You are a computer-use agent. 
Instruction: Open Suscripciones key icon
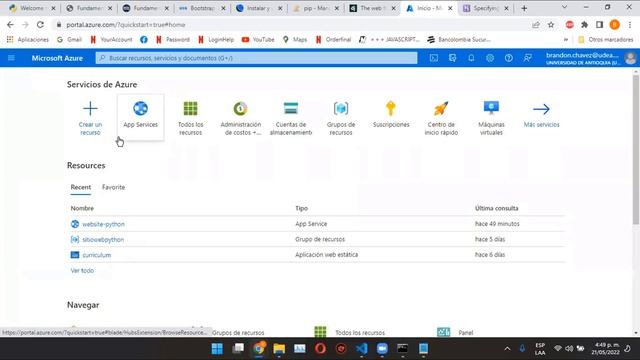(391, 109)
